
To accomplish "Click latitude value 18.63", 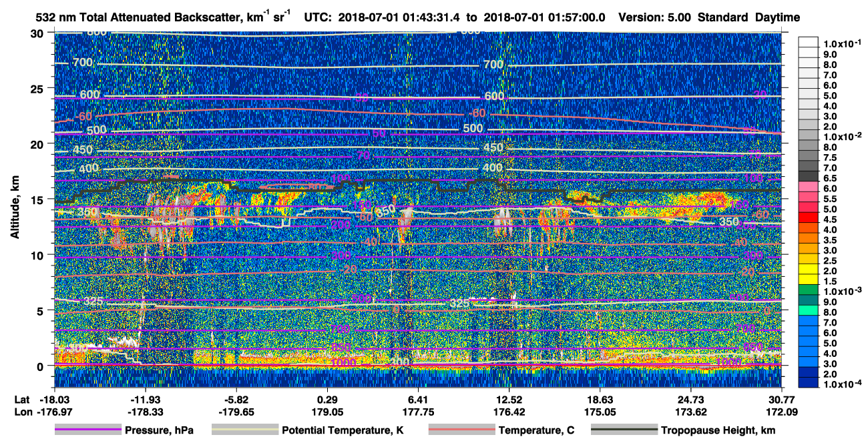I will 600,400.
